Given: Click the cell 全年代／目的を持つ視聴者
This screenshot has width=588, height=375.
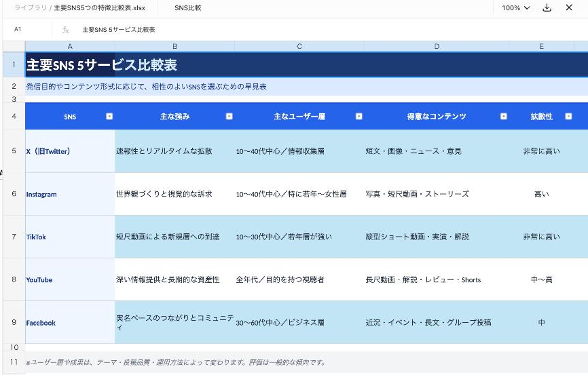Looking at the screenshot, I should point(299,279).
